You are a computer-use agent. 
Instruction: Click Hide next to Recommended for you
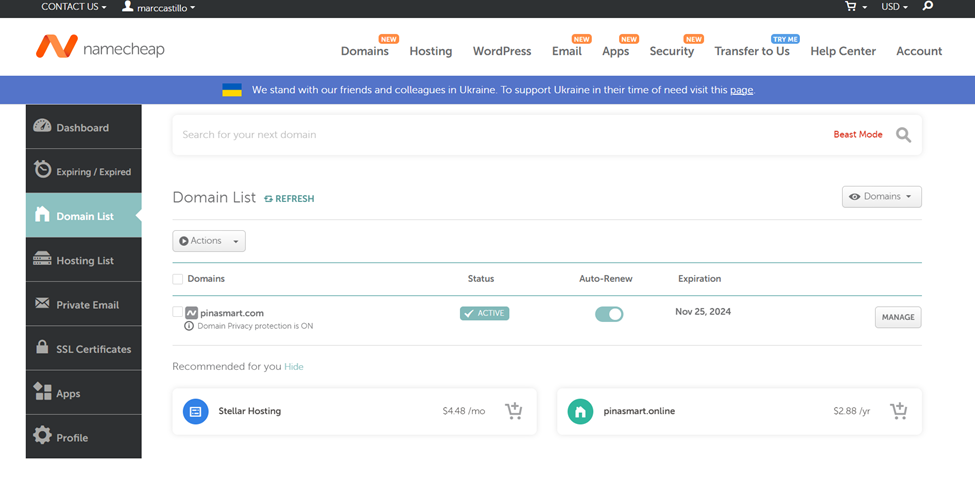click(293, 367)
